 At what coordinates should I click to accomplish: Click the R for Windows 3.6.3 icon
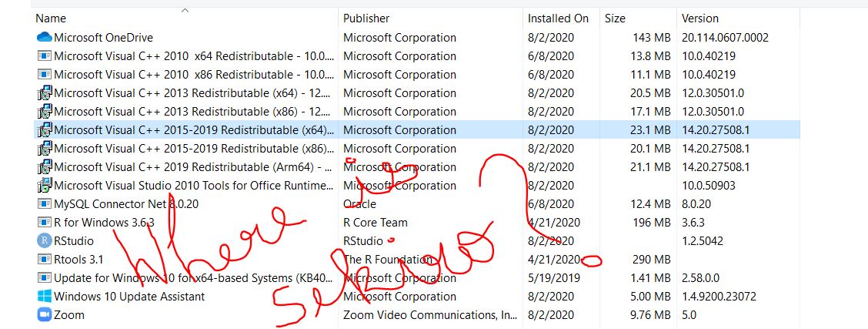tap(45, 222)
